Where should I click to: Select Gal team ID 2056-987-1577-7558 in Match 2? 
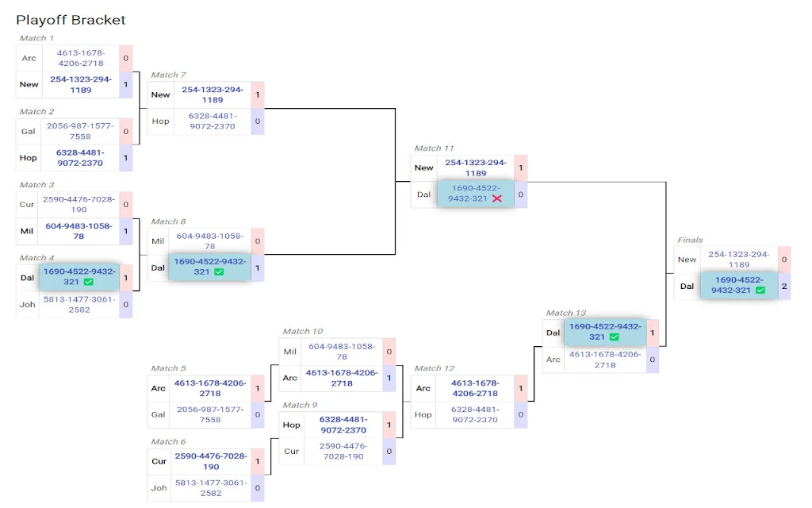click(80, 131)
